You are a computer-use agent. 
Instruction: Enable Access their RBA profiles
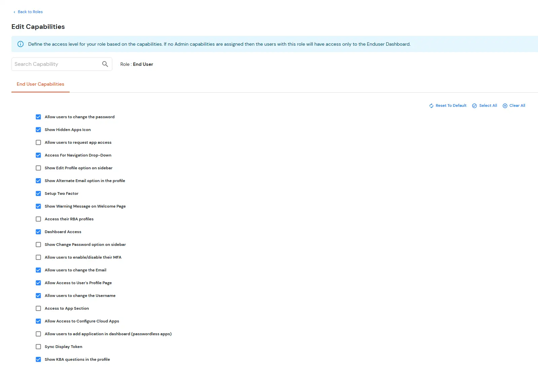click(38, 219)
